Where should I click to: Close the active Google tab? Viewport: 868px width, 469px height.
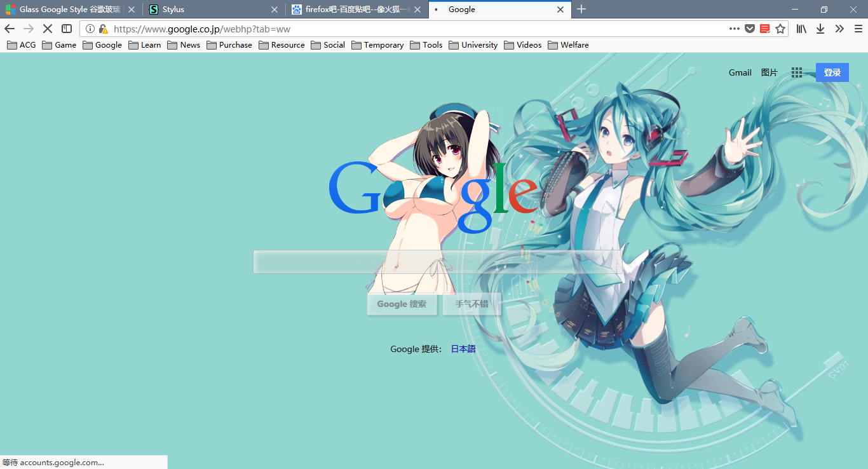pyautogui.click(x=560, y=10)
